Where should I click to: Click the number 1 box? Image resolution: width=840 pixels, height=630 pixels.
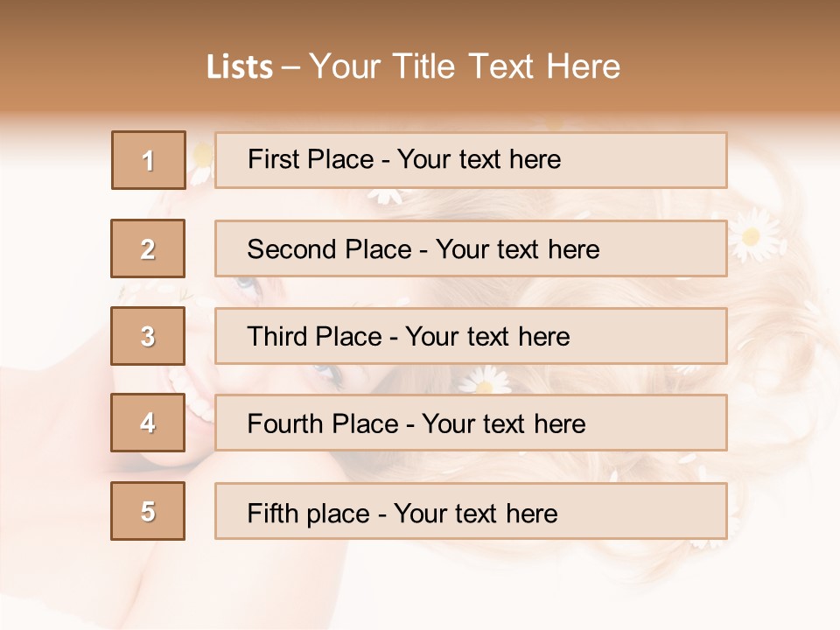pos(149,160)
